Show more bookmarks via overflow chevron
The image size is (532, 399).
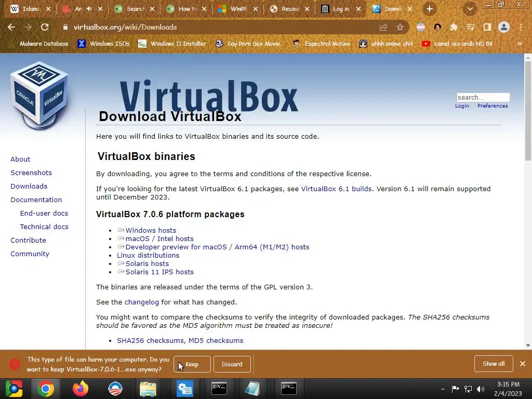pyautogui.click(x=520, y=44)
